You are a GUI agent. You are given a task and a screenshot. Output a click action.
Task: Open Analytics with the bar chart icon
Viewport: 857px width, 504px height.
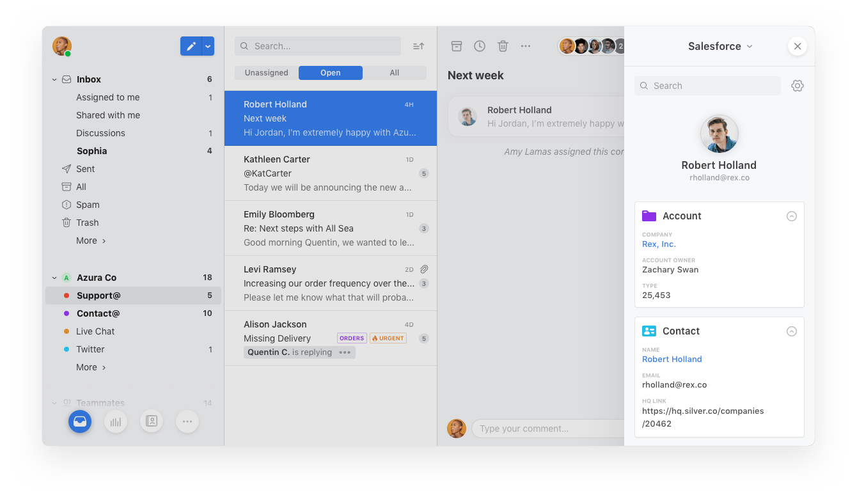[x=115, y=421]
